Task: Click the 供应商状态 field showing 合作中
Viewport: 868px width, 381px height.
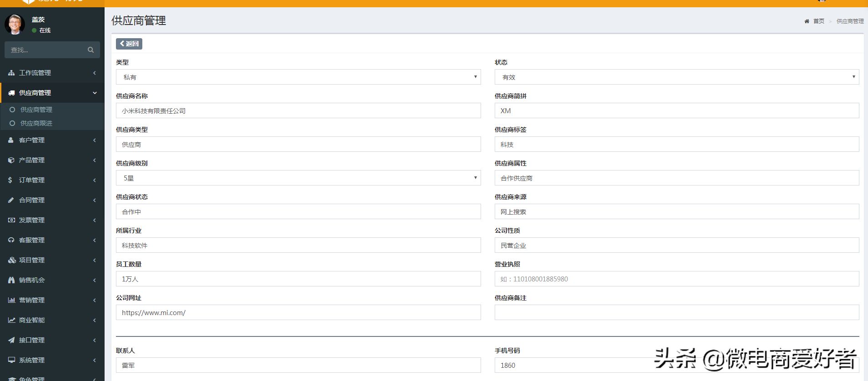Action: point(298,211)
